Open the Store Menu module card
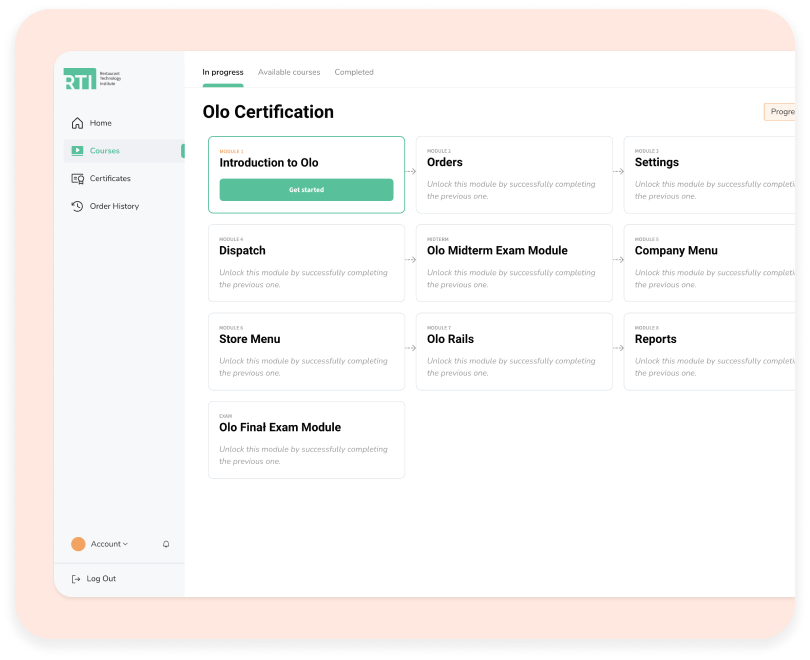Image resolution: width=810 pixels, height=660 pixels. pyautogui.click(x=306, y=352)
